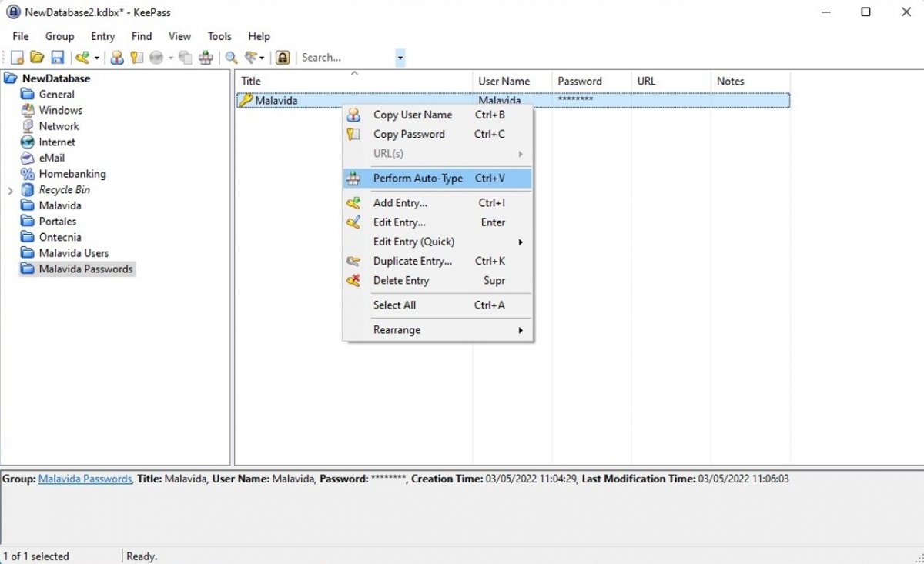924x564 pixels.
Task: Select the Homebanking group in tree
Action: pyautogui.click(x=72, y=174)
